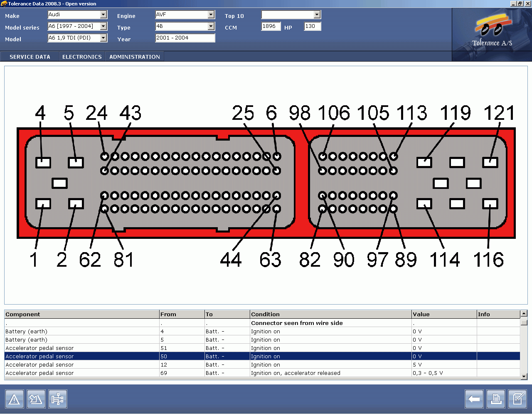This screenshot has width=532, height=414.
Task: Click the warning triangle icon
Action: (14, 399)
